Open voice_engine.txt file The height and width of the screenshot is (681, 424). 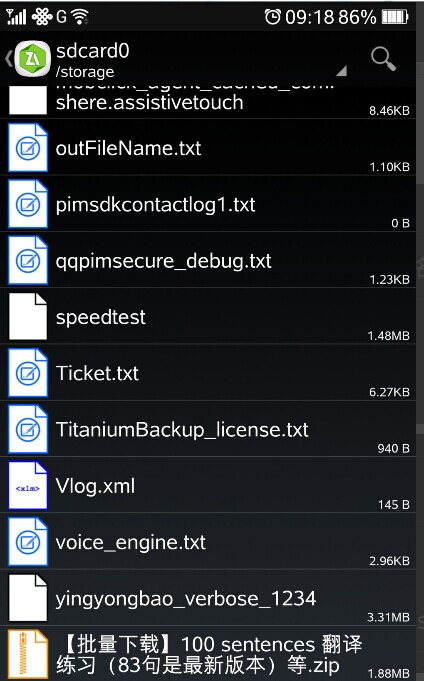click(x=208, y=541)
